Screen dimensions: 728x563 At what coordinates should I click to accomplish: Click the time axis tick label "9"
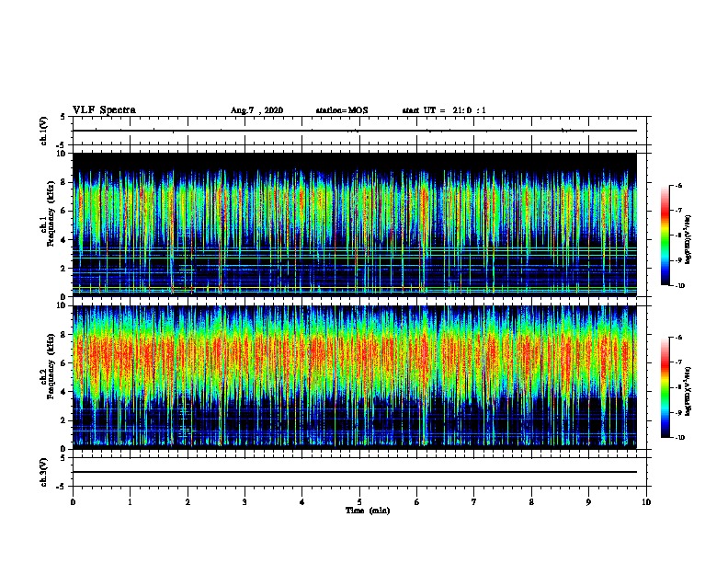[x=588, y=502]
